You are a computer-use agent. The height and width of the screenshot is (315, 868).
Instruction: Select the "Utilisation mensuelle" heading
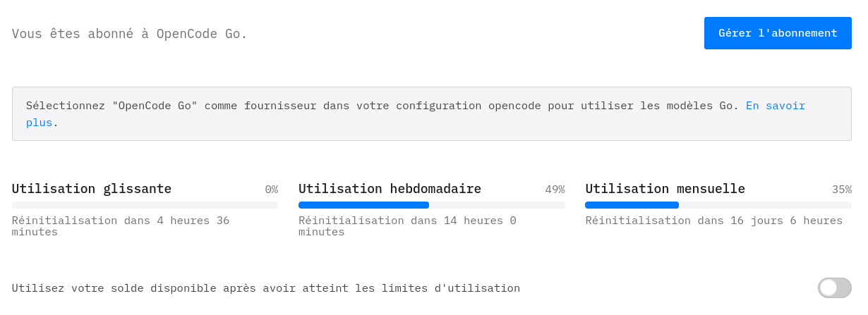(x=665, y=189)
